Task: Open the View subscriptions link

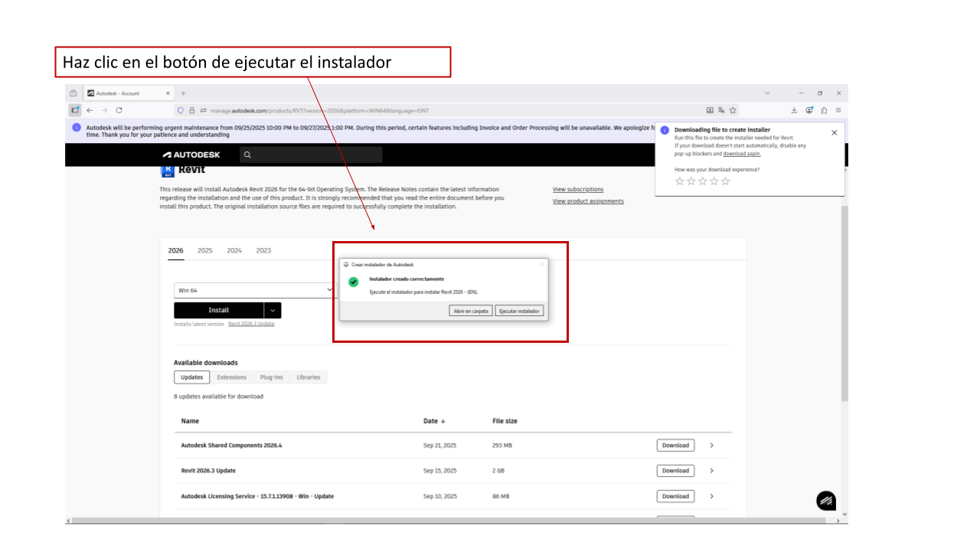Action: (578, 189)
